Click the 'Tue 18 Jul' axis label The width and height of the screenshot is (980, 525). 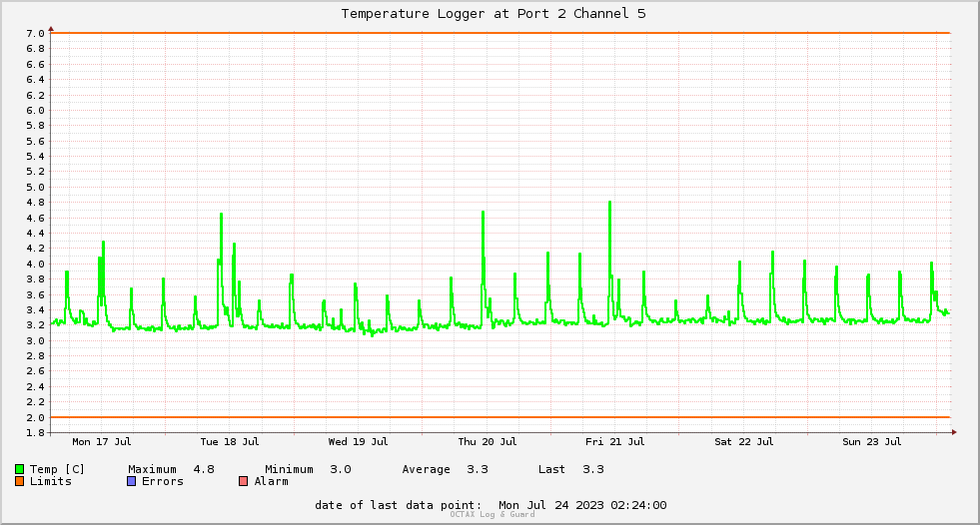point(230,442)
